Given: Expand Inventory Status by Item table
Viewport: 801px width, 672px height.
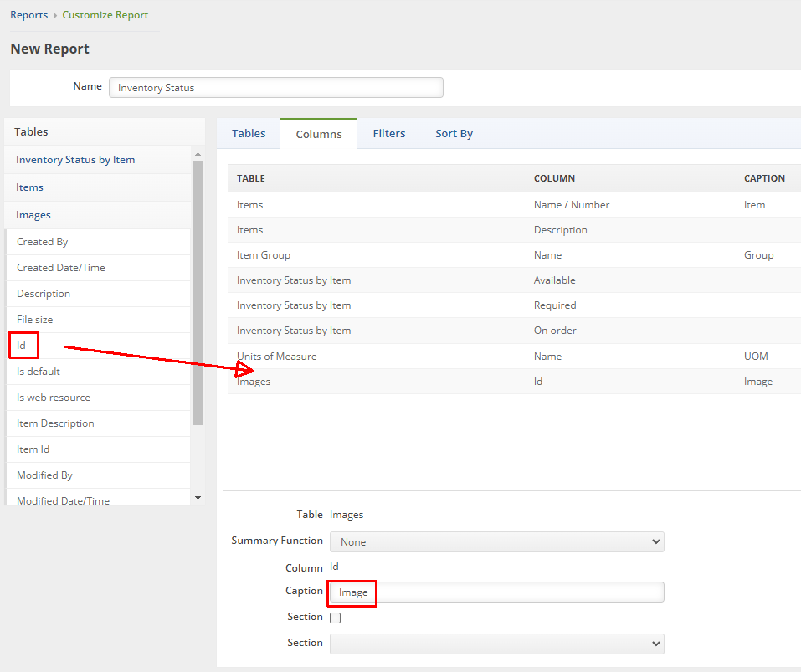Looking at the screenshot, I should click(75, 160).
